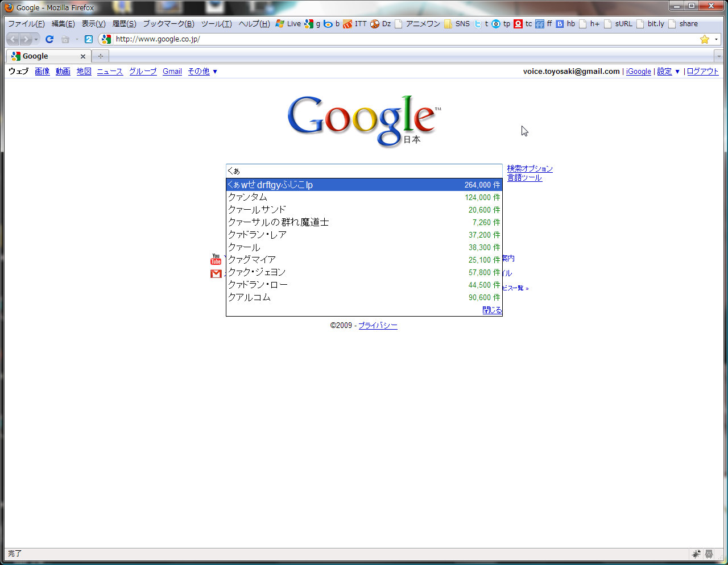This screenshot has width=728, height=565.
Task: Open 言語ツール link
Action: (524, 178)
